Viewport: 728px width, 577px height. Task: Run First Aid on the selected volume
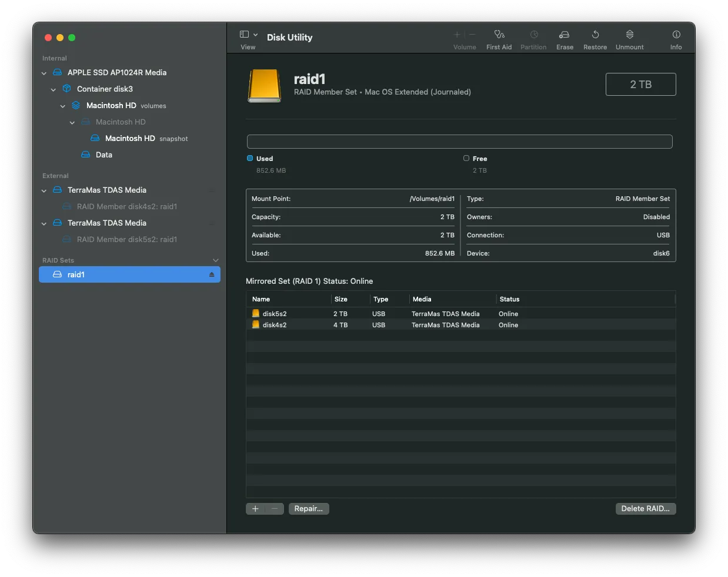click(499, 39)
